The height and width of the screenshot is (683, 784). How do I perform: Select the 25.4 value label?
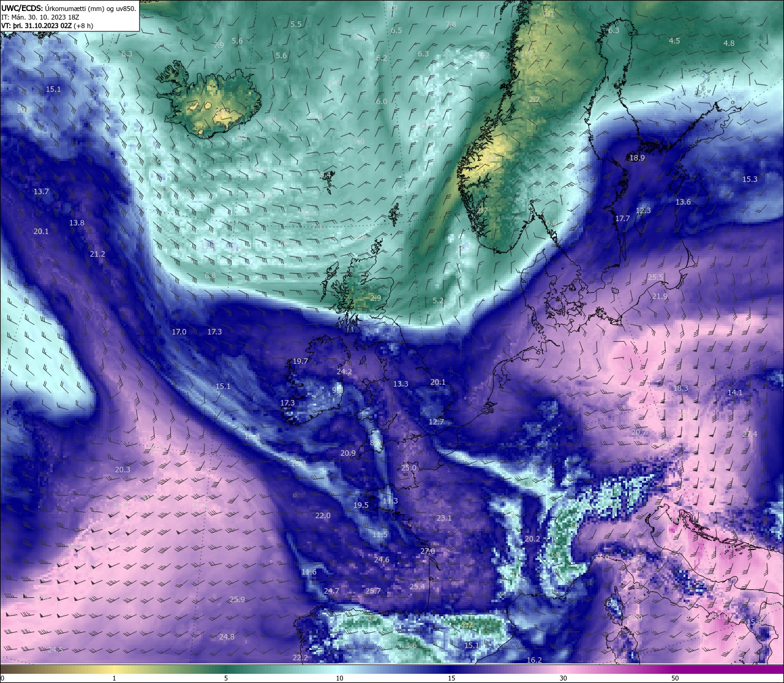tap(417, 586)
